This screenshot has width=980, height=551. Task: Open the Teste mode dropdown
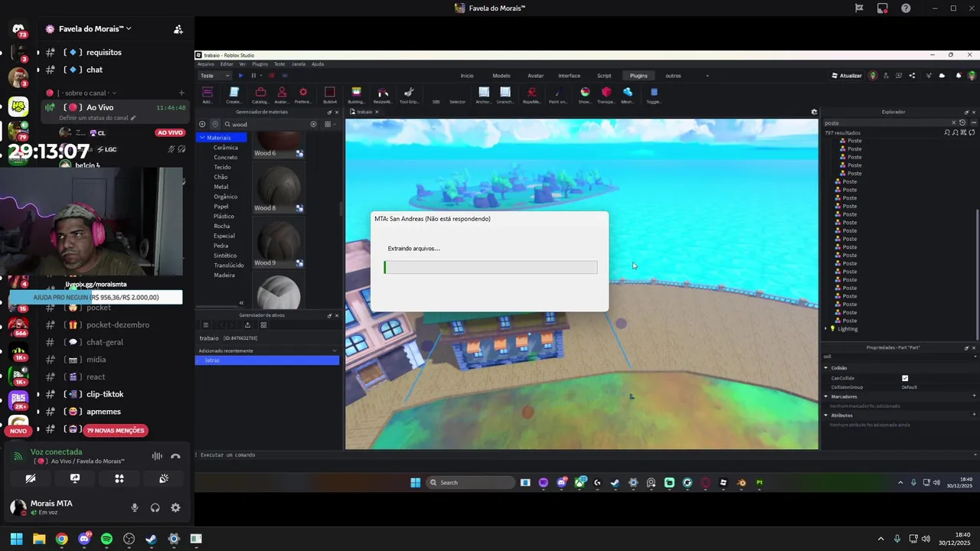click(214, 76)
